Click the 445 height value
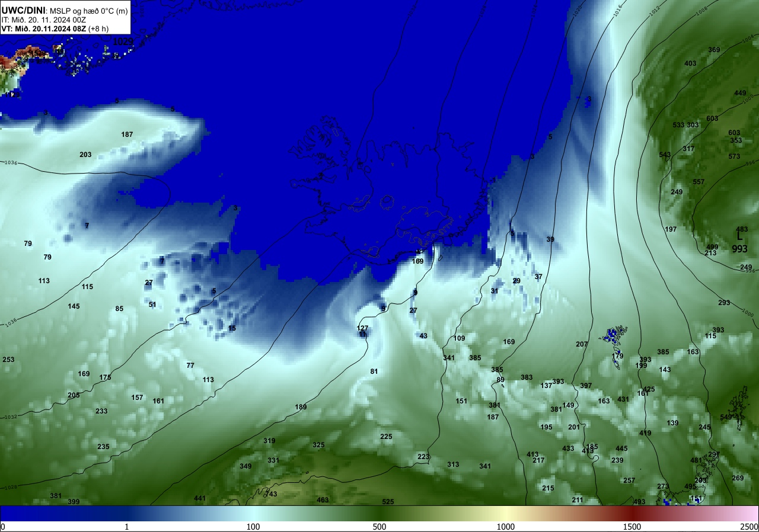Viewport: 759px width, 532px height. (621, 448)
